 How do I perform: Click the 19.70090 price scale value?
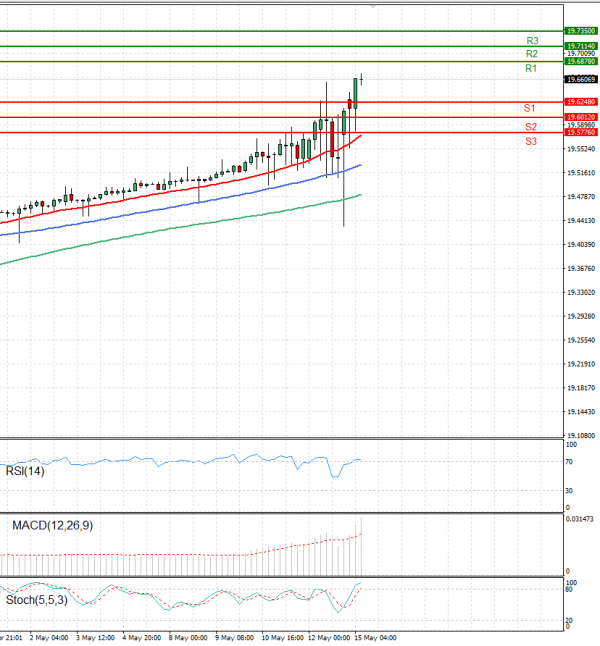581,54
